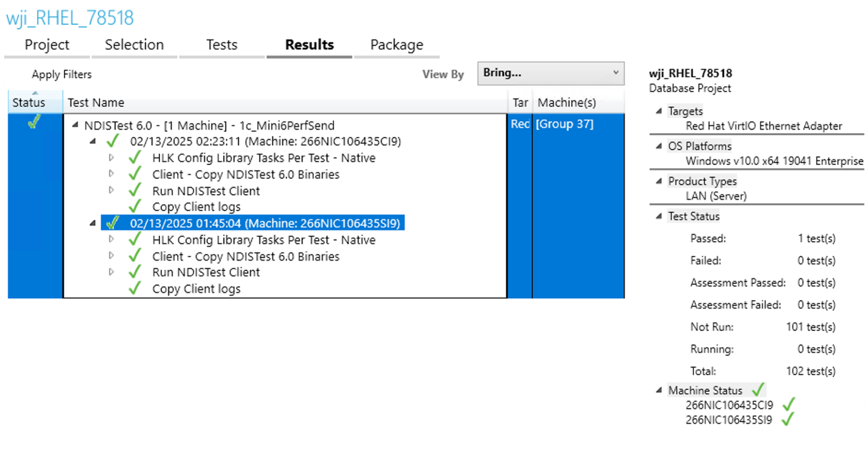The width and height of the screenshot is (868, 453).
Task: Click checkmark next to first Run NDISTest Client
Action: 135,191
